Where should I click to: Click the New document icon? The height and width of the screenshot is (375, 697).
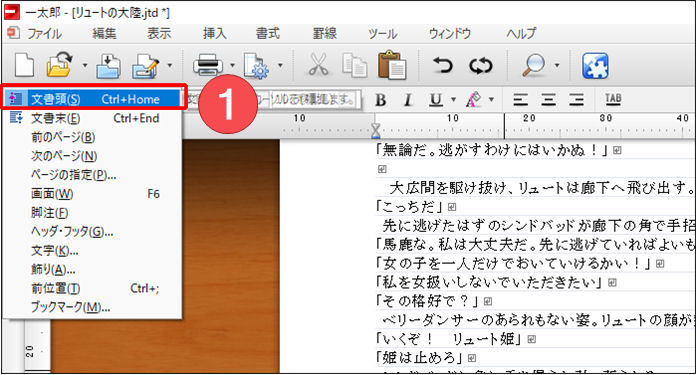[x=24, y=65]
